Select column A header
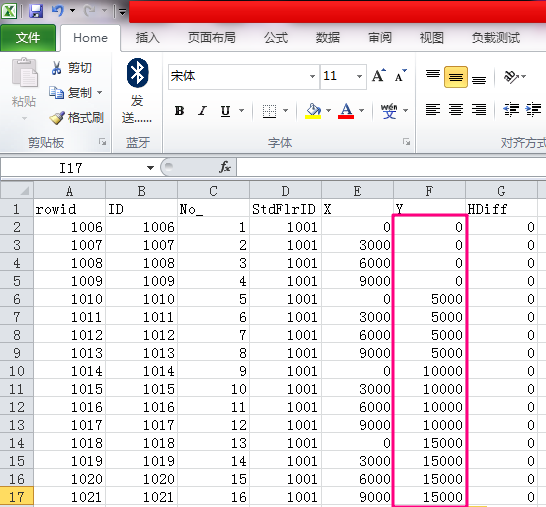This screenshot has height=507, width=546. point(70,190)
